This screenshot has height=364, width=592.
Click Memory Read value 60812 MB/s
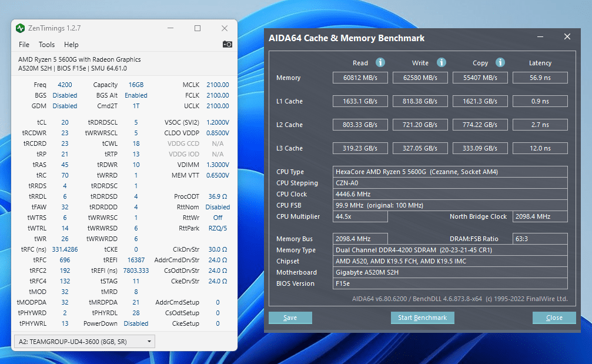(360, 78)
